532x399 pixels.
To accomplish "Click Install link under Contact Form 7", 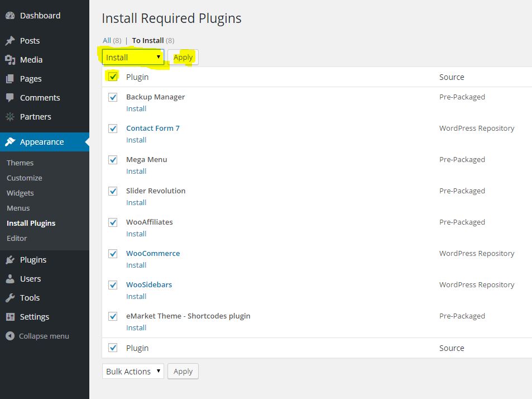I will [136, 140].
